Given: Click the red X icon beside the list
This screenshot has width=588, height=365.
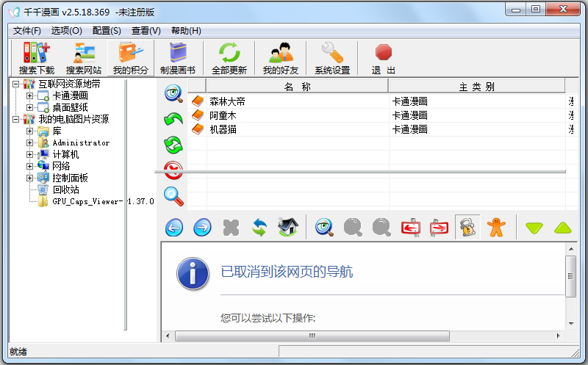Looking at the screenshot, I should coord(173,170).
